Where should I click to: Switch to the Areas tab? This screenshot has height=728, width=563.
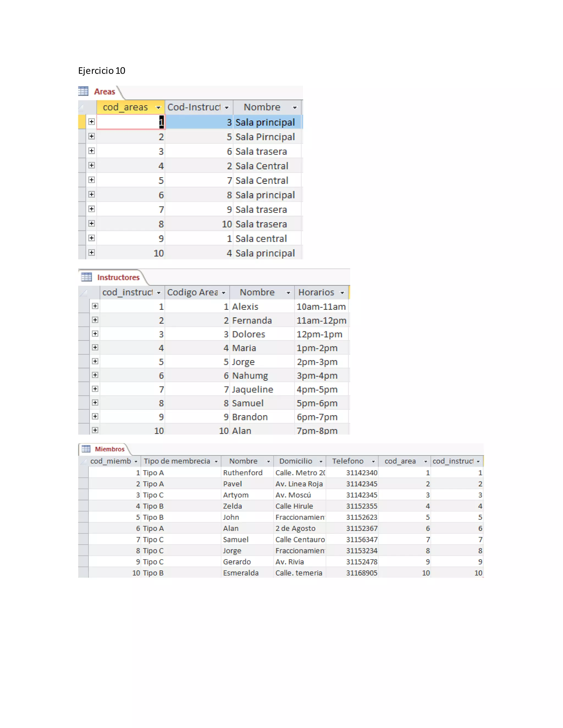coord(104,92)
